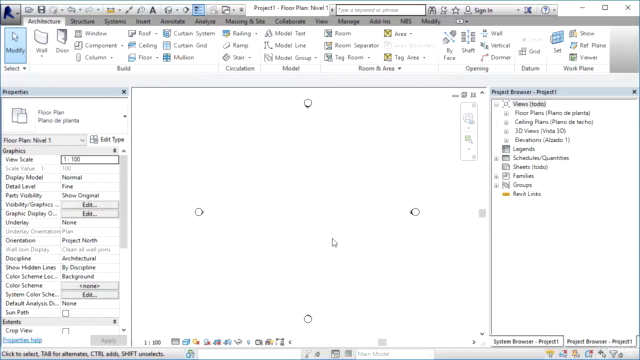Screen dimensions: 640x360
Task: Choose the Floor tool
Action: point(142,58)
